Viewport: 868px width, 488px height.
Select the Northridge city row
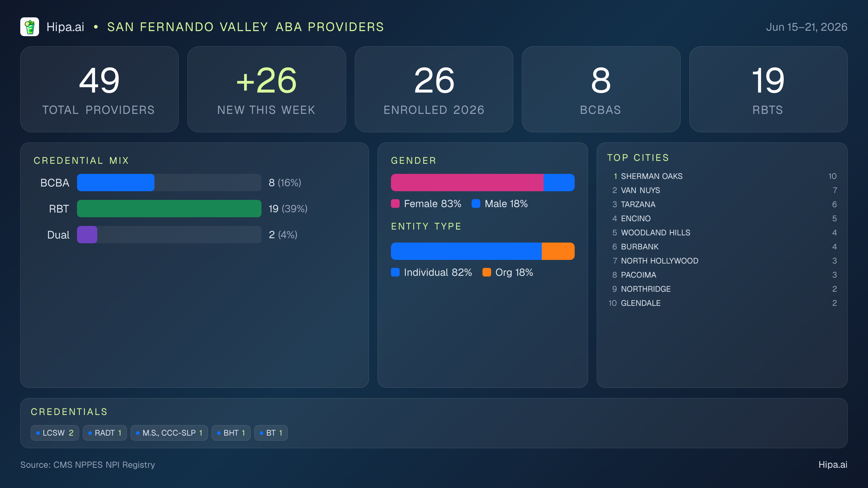click(x=722, y=289)
